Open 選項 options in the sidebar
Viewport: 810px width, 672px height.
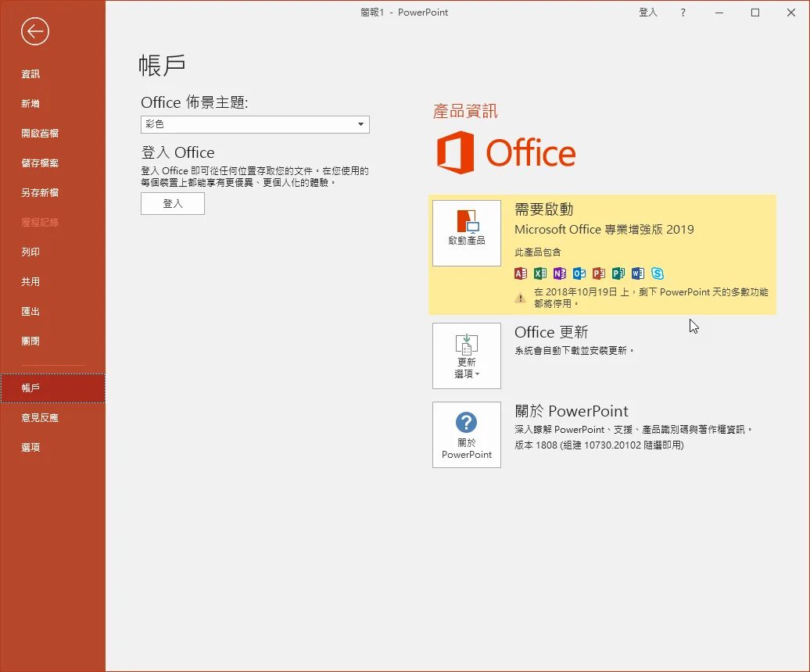pos(30,448)
